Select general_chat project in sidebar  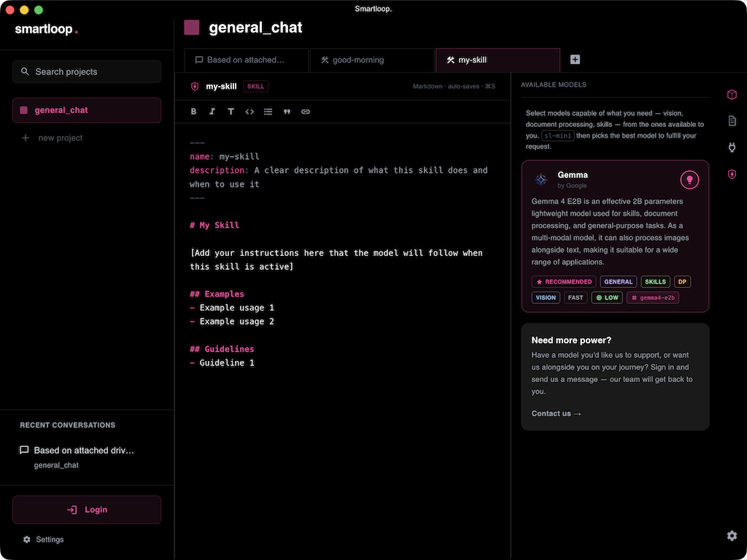click(87, 110)
